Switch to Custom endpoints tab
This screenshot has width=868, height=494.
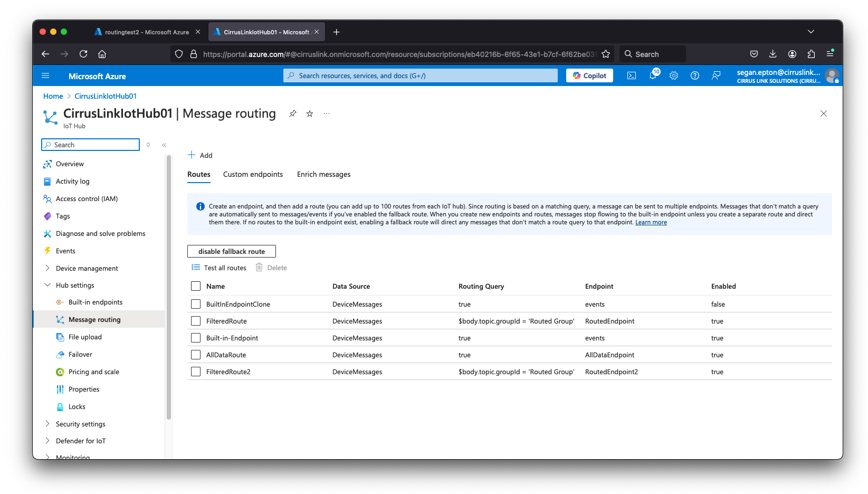click(x=253, y=175)
